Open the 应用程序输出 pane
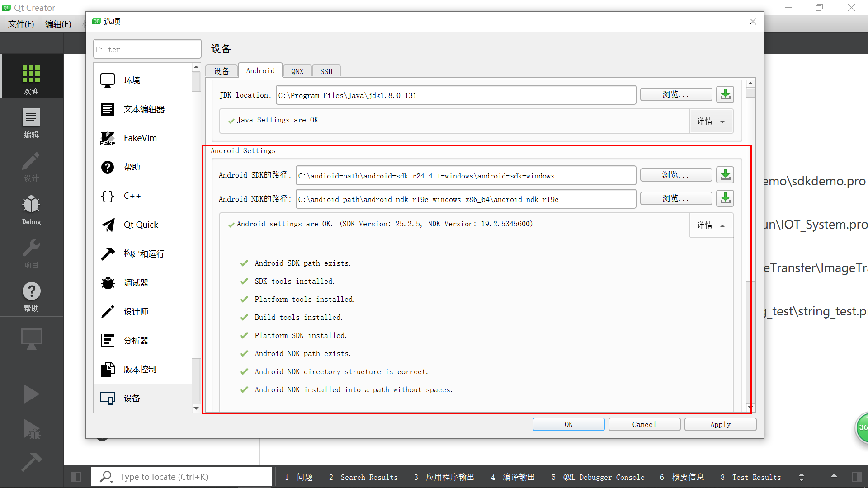Screen dimensions: 868x488 point(444,477)
